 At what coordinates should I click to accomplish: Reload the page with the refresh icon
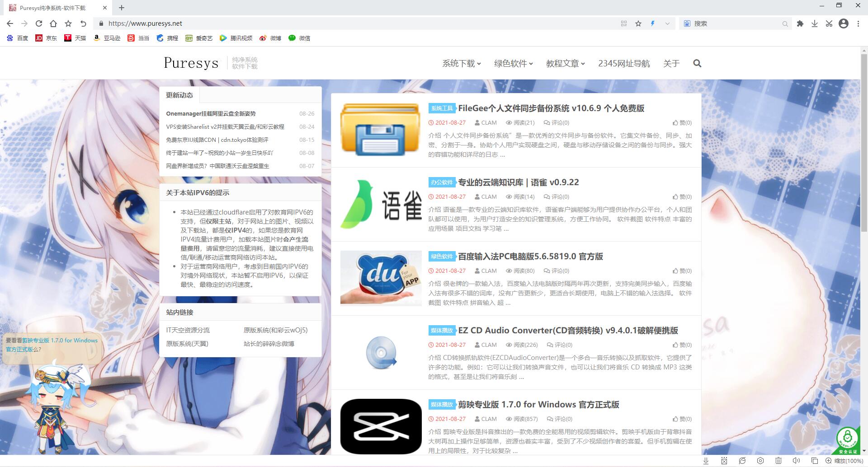39,23
